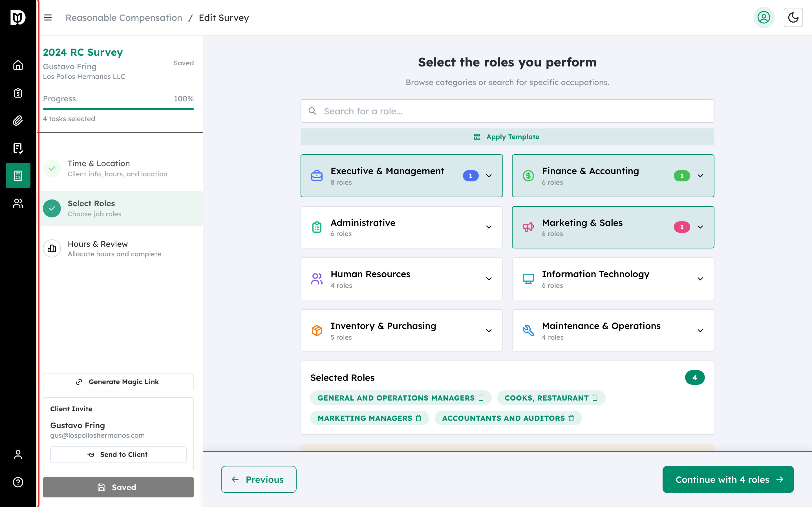Click the Select Roles checkmark circle

52,208
